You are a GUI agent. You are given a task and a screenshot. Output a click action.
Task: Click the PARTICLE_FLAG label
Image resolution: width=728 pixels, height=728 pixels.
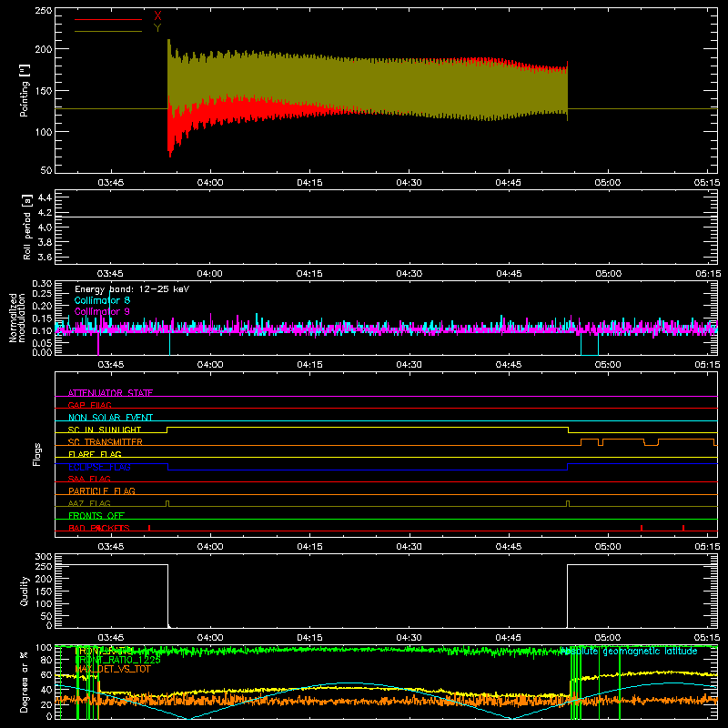tap(102, 490)
